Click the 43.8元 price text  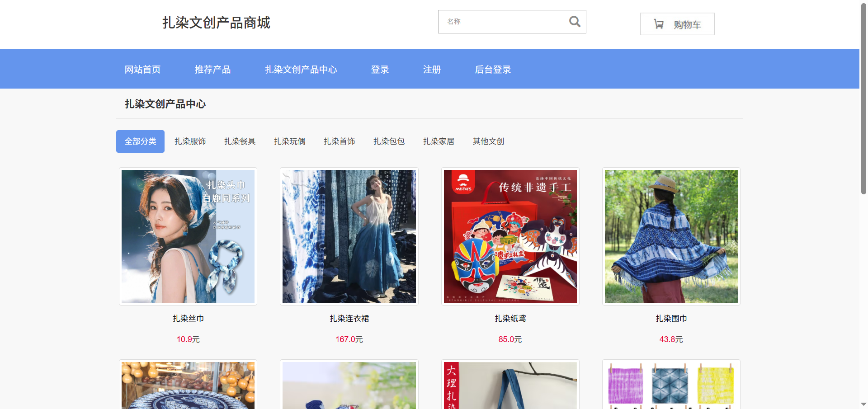tap(671, 339)
